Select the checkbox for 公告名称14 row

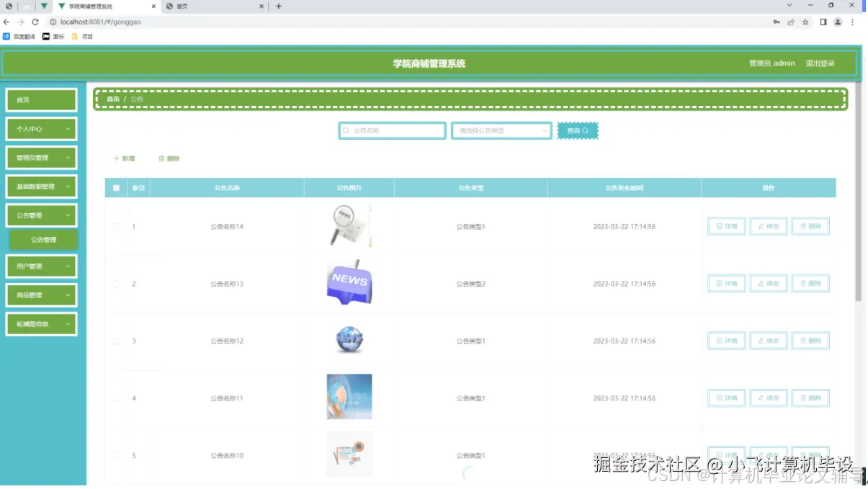(x=115, y=227)
